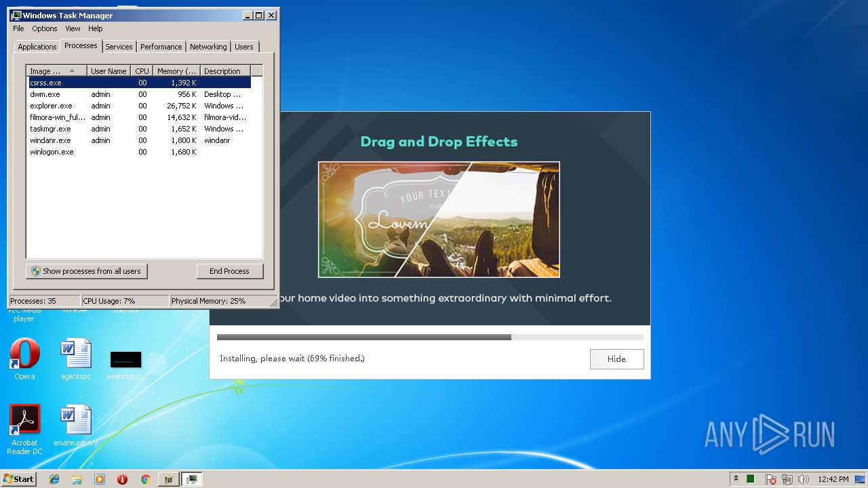The image size is (868, 488).
Task: Switch to the Services tab
Action: (119, 47)
